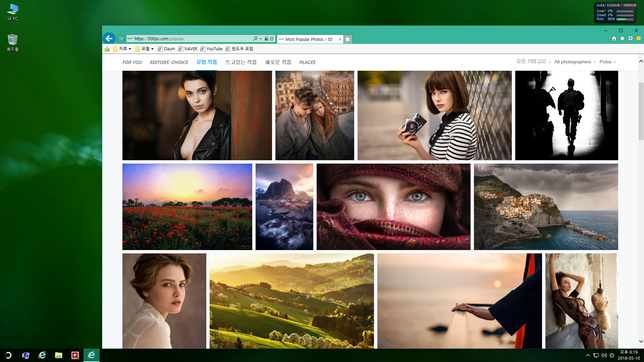Click the browser forward arrow button

(x=121, y=39)
